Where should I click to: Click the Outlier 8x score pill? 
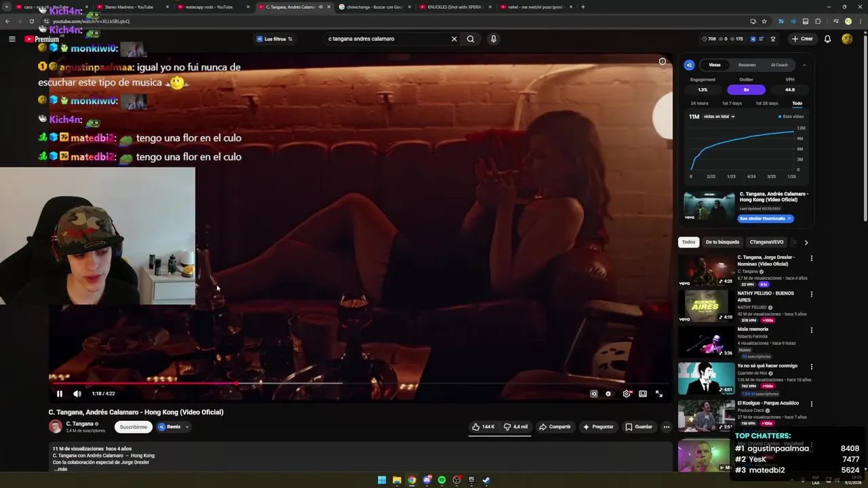[x=746, y=89]
